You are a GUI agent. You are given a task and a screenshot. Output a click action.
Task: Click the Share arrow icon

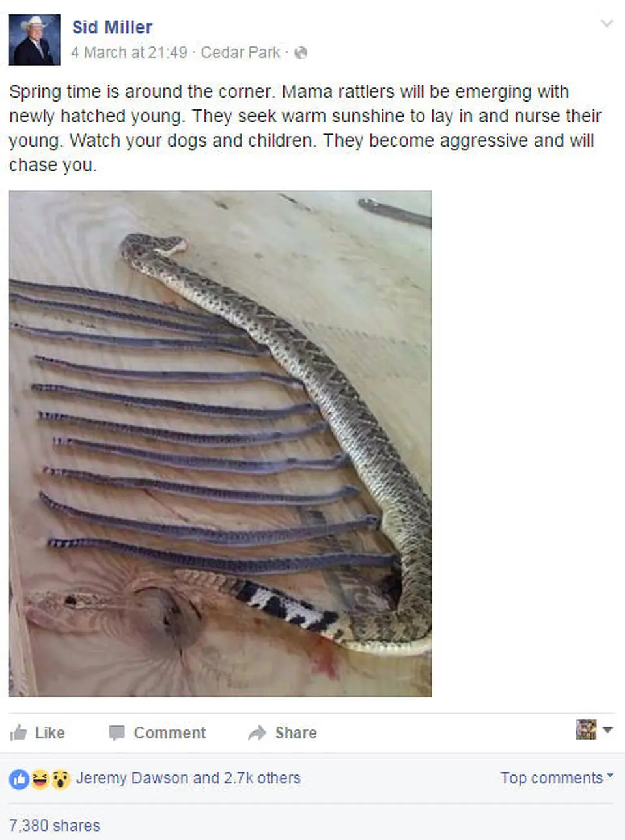point(257,733)
